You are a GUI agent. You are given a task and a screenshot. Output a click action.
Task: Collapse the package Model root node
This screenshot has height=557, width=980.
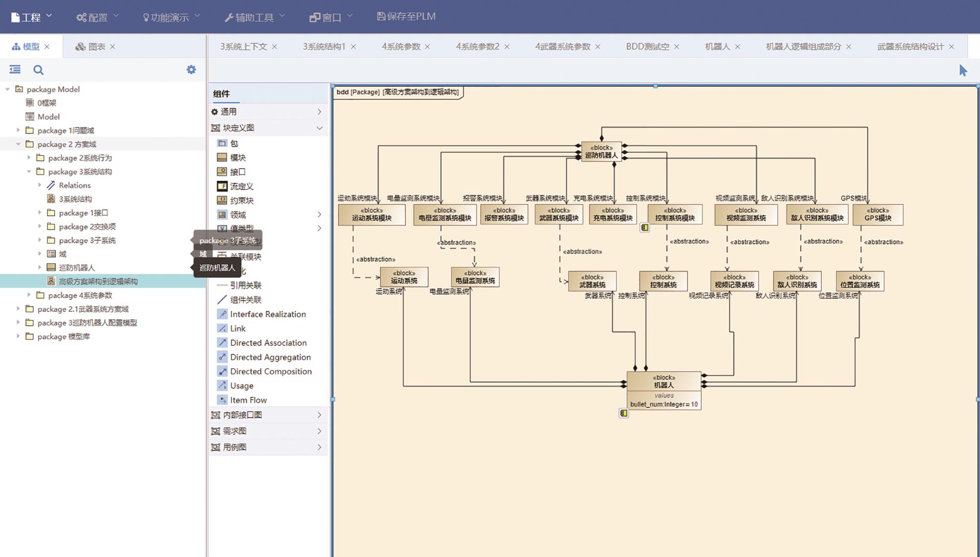tap(8, 89)
